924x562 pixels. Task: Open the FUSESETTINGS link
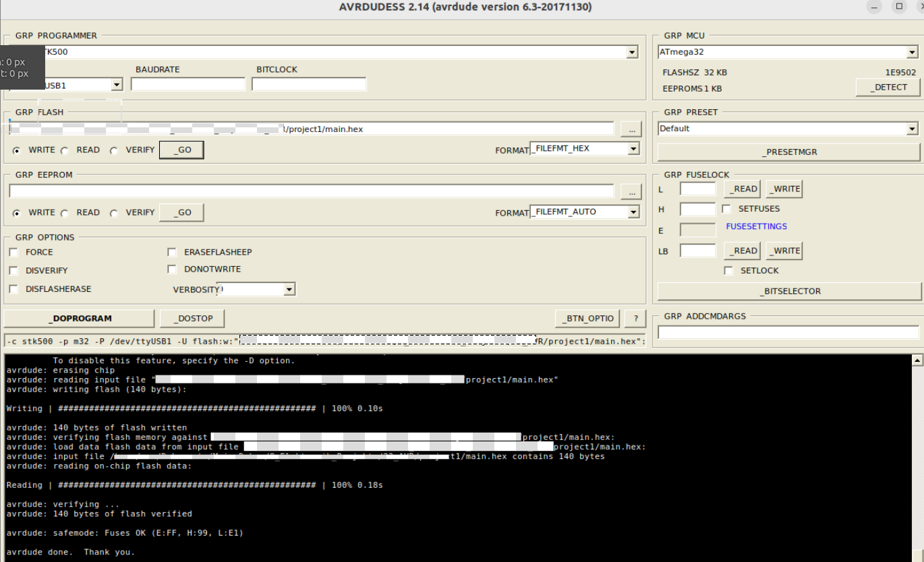tap(756, 226)
